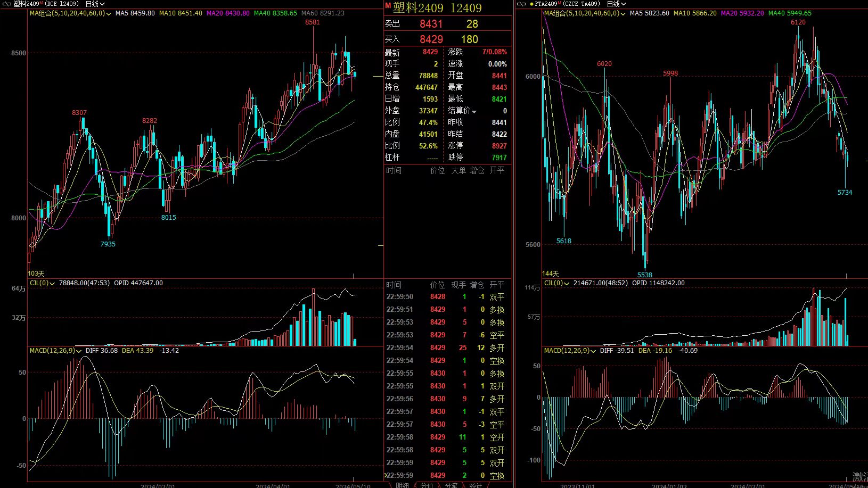Viewport: 868px width, 488px height.
Task: Expand MA组合 indicator settings on PTA chart
Action: 623,13
